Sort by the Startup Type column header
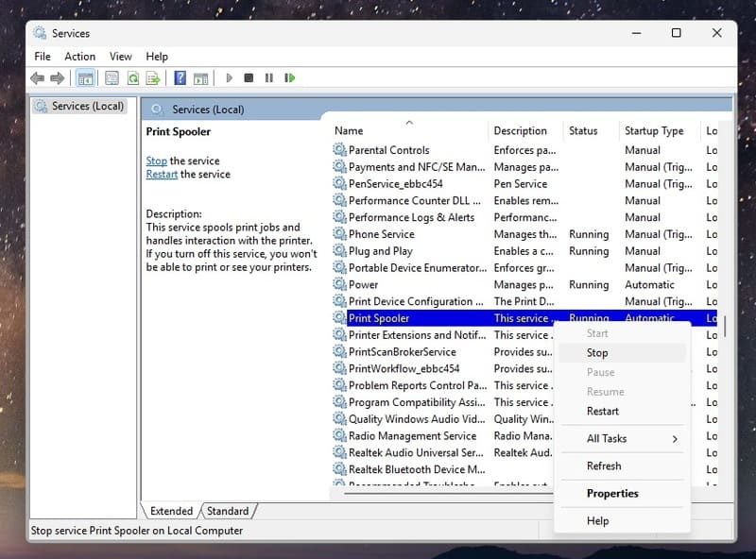Screen dimensions: 756x559 tap(660, 130)
